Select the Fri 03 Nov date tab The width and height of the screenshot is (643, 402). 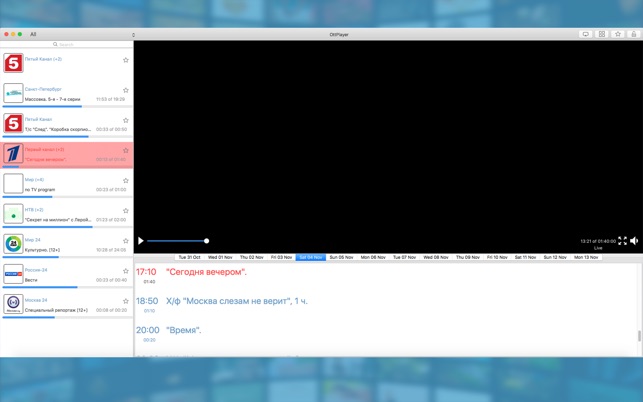pyautogui.click(x=281, y=257)
